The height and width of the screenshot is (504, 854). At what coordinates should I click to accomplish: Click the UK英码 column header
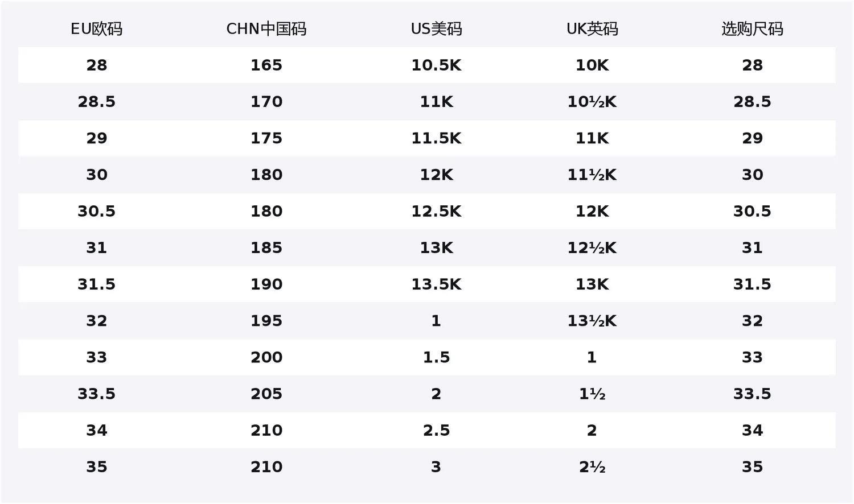tap(592, 29)
